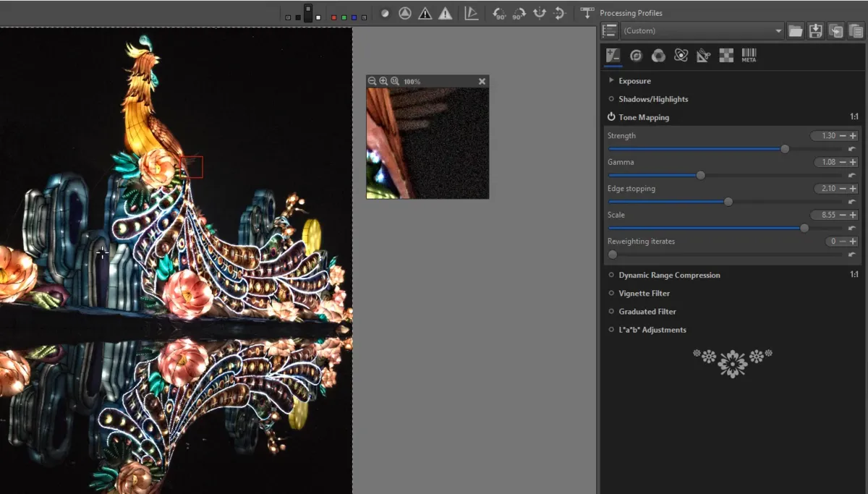Open the META metadata tab
Viewport: 868px width, 494px height.
click(x=749, y=55)
